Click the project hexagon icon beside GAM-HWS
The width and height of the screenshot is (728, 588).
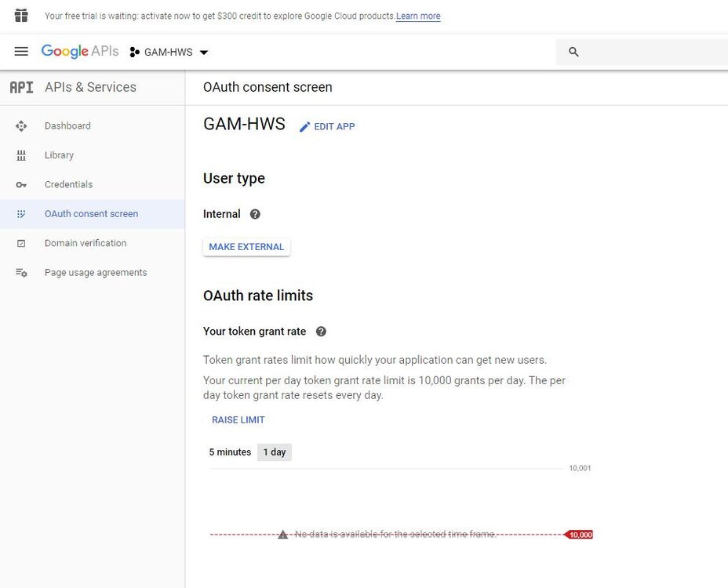[135, 52]
